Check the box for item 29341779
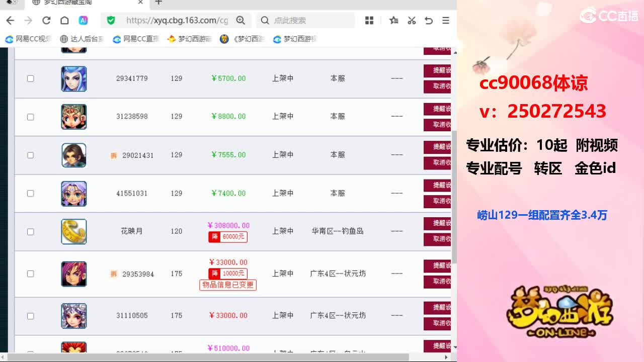 pos(30,78)
